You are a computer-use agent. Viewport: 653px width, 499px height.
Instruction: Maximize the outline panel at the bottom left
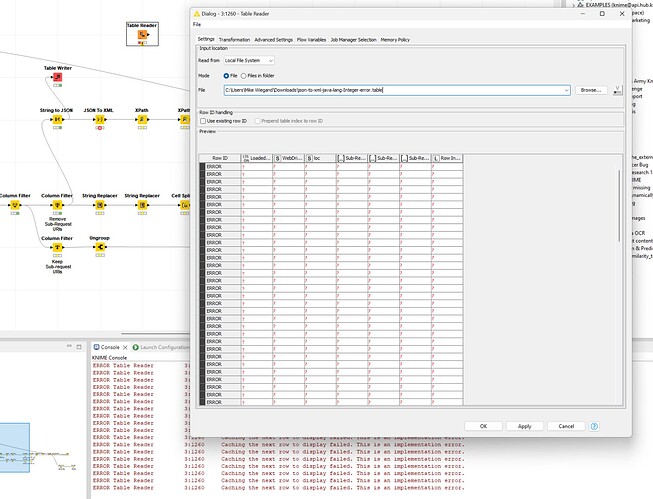79,347
